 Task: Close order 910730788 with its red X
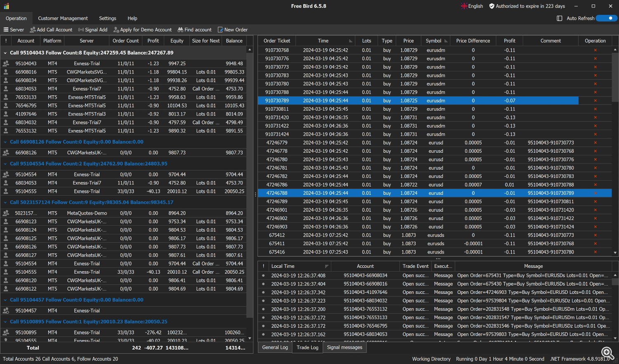[595, 92]
